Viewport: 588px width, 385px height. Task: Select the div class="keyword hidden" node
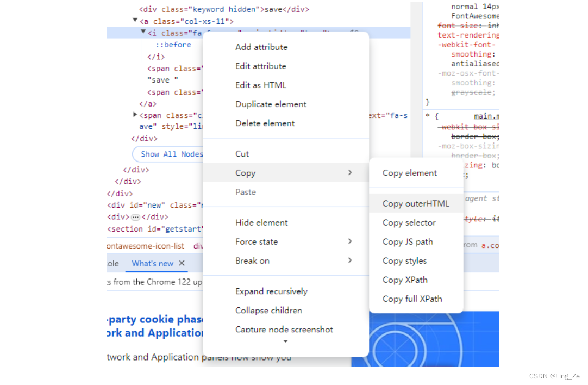(x=224, y=9)
